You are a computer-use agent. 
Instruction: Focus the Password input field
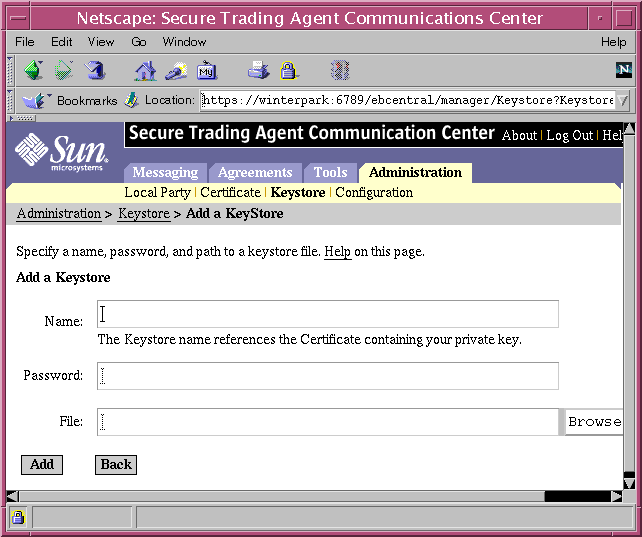tap(328, 376)
